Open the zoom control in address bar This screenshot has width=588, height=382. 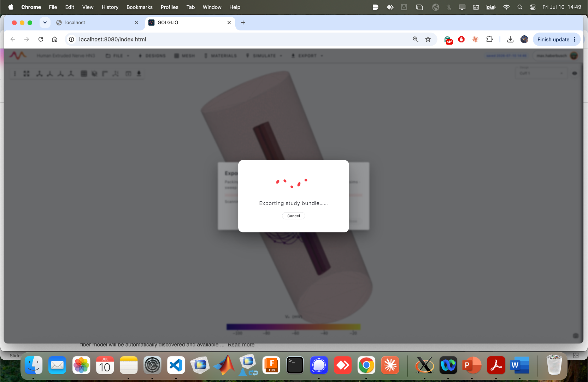pos(416,39)
